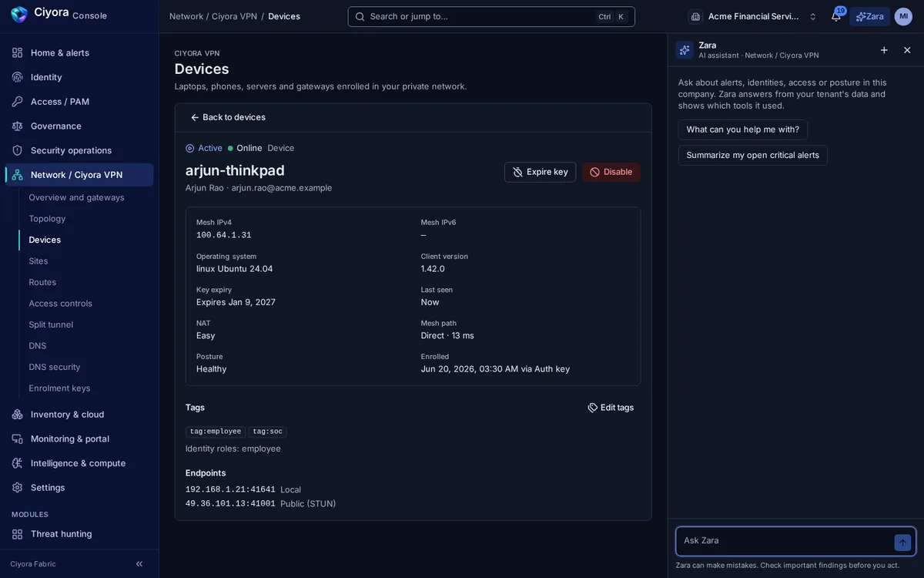Click Back to devices link

tap(228, 117)
